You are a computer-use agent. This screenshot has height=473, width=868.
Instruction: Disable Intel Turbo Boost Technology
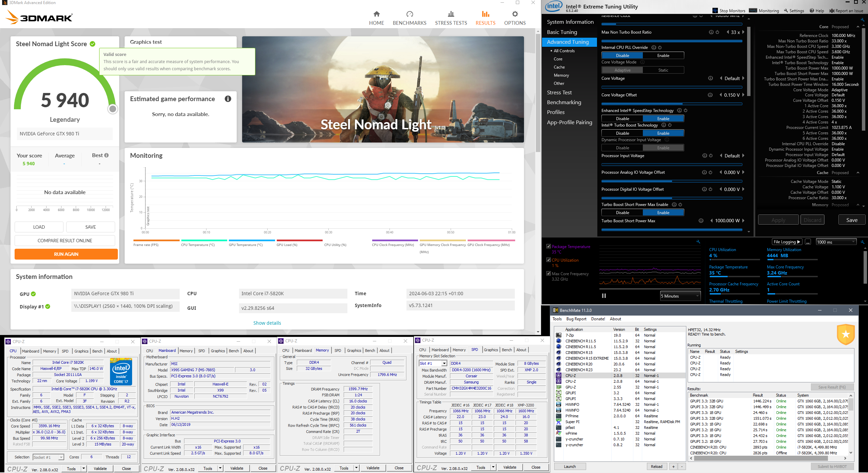point(622,133)
